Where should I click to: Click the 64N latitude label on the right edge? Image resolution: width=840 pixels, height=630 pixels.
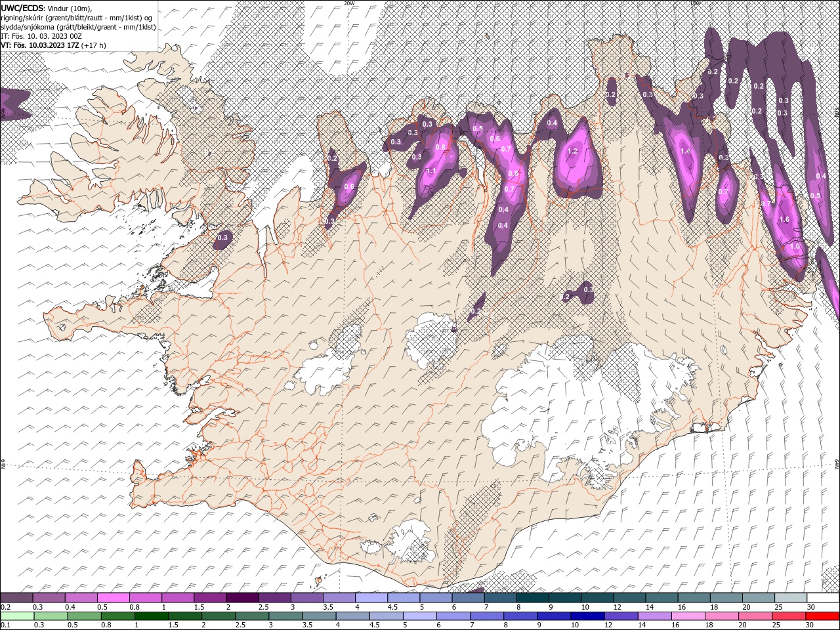pos(837,464)
